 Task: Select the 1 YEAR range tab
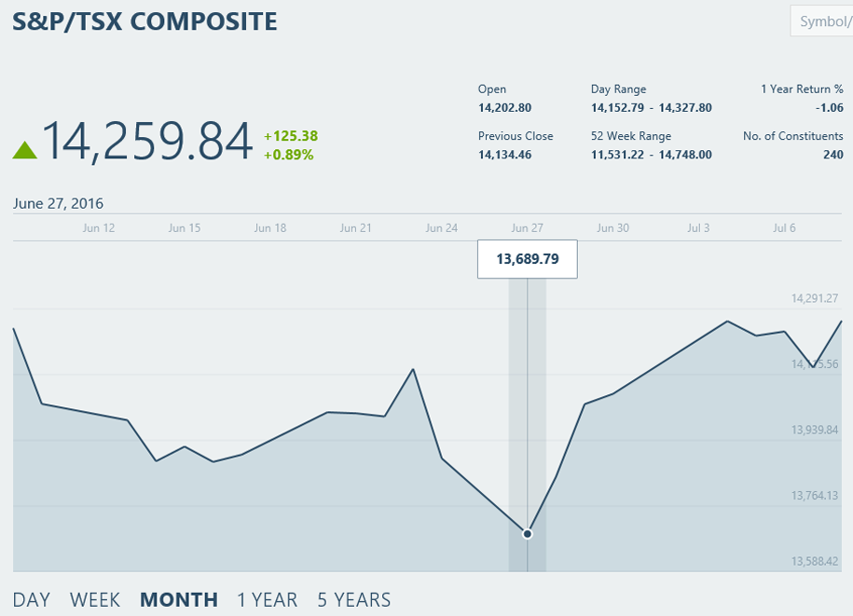pos(268,599)
